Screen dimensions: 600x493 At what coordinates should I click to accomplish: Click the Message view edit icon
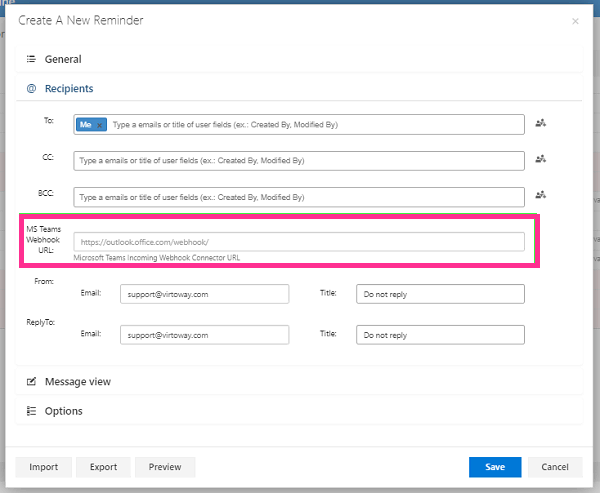pyautogui.click(x=31, y=382)
